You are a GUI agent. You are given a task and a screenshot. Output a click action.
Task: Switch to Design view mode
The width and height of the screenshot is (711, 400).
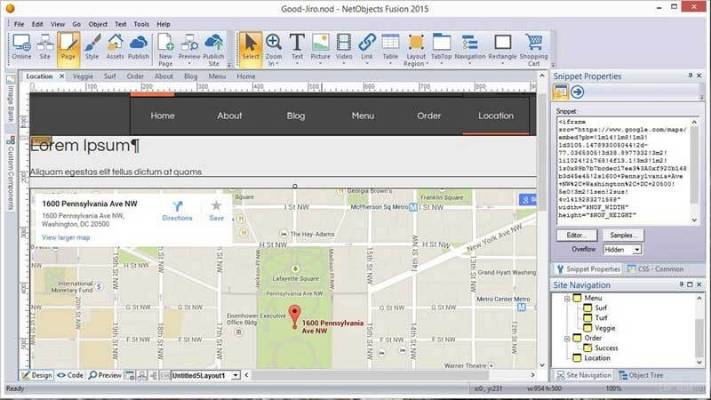pos(37,376)
